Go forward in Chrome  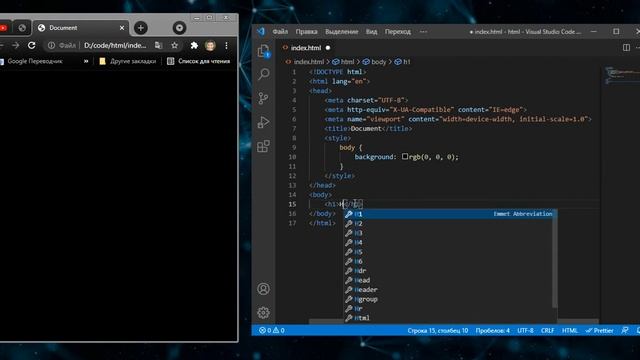(x=16, y=45)
